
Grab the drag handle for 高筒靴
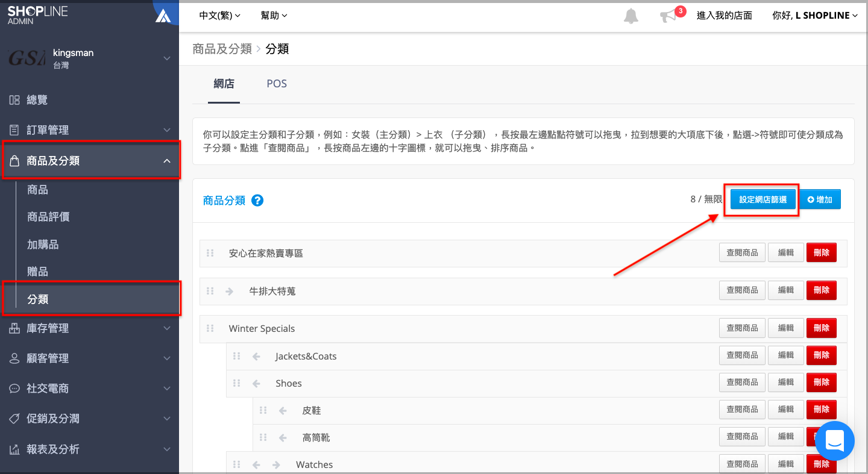pos(263,437)
